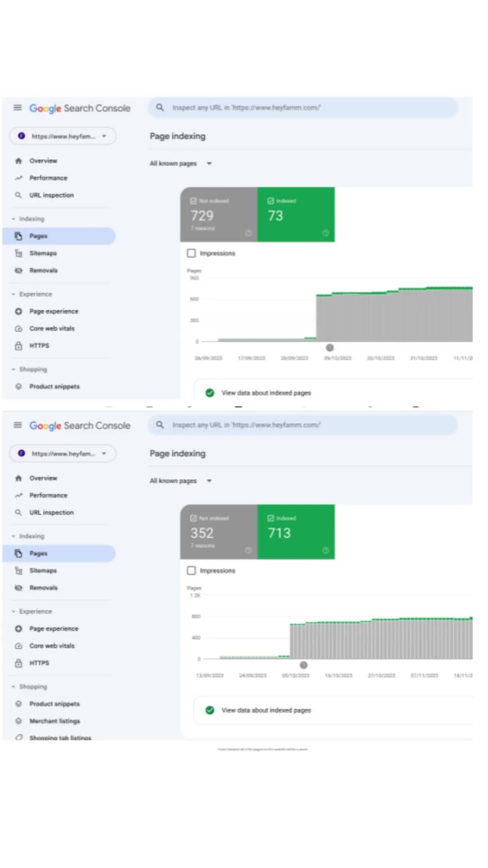Click green checkmark icon in top indexed pages row
488x868 pixels.
tap(210, 393)
